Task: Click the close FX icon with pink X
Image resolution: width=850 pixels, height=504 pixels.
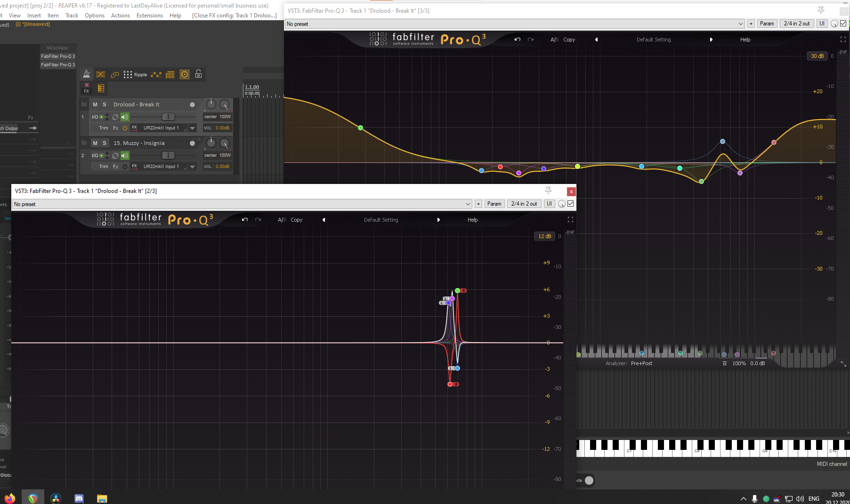Action: pyautogui.click(x=87, y=88)
